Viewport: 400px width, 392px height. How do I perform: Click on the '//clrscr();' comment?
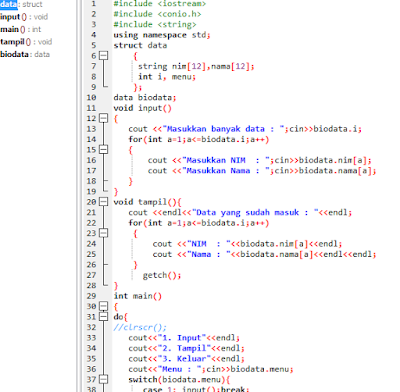point(140,327)
